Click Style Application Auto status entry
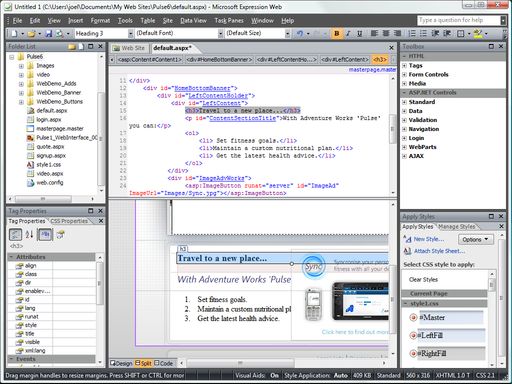Image resolution: width=512 pixels, height=384 pixels. (x=316, y=376)
